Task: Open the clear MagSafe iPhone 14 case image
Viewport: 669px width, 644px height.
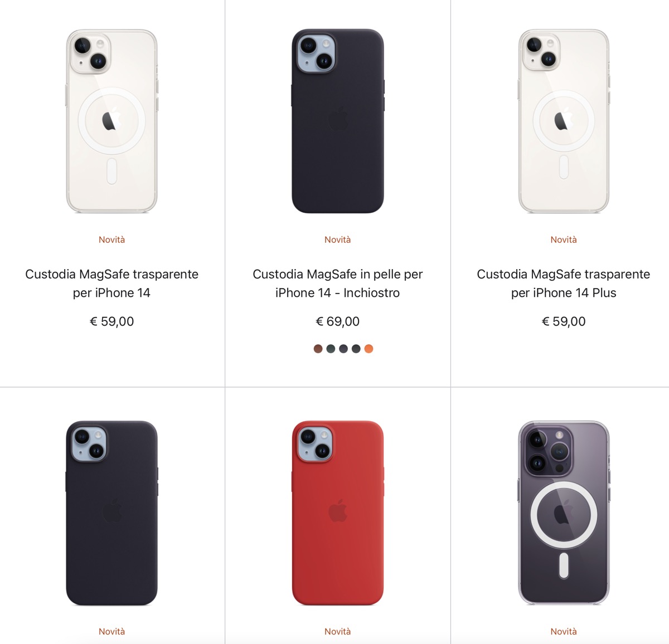Action: [x=111, y=121]
